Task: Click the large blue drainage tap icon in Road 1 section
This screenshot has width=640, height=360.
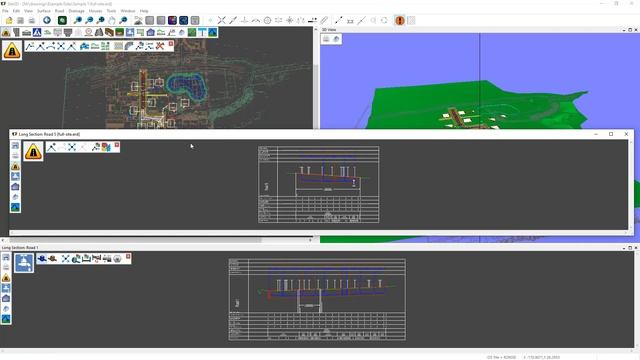Action: click(24, 263)
